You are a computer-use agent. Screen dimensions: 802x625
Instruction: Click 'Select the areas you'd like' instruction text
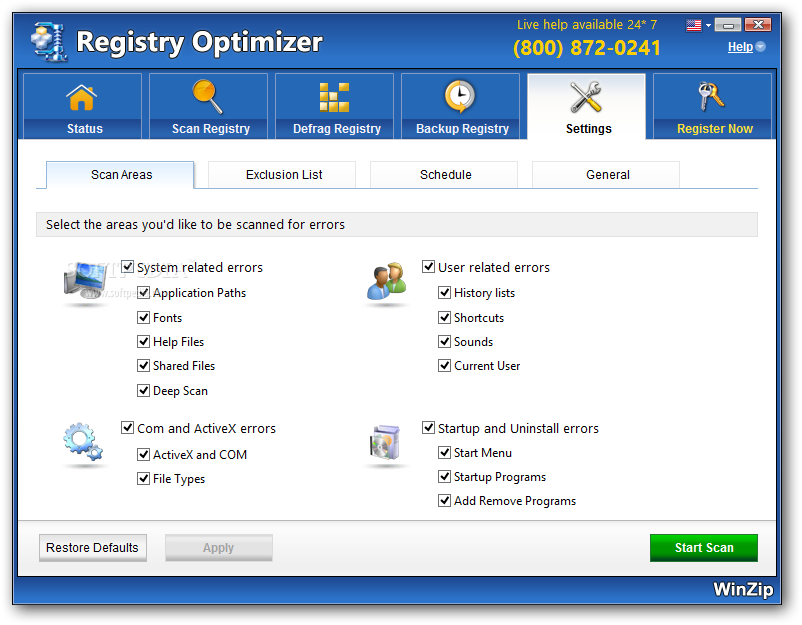[x=195, y=225]
